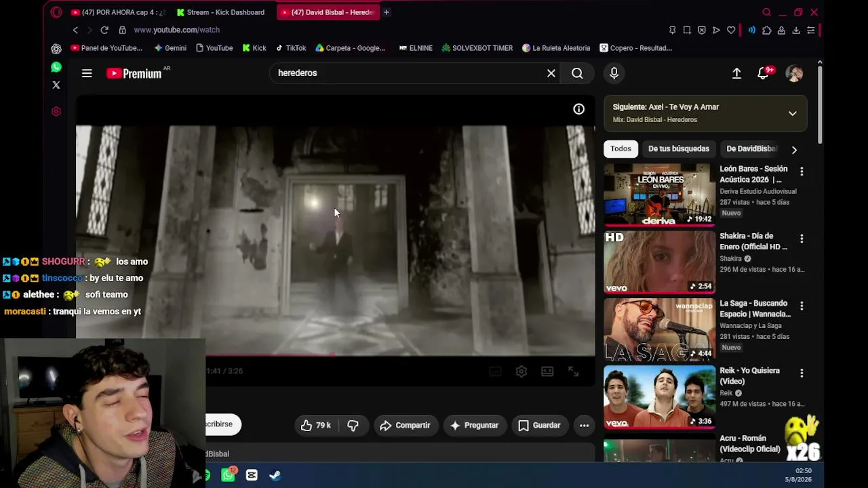868x488 pixels.
Task: Toggle subtitles on the video player
Action: [495, 371]
